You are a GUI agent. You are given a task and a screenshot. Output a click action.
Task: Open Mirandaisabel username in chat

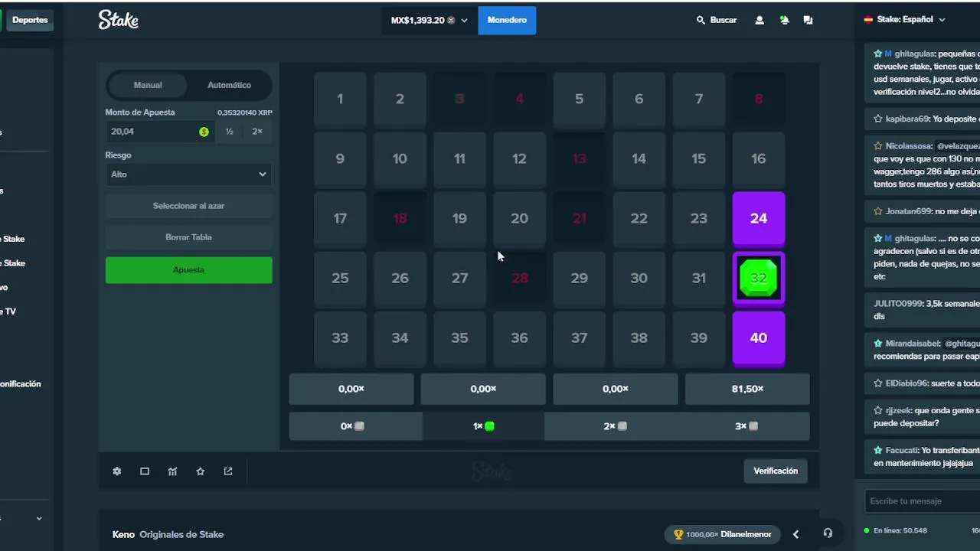tap(913, 344)
